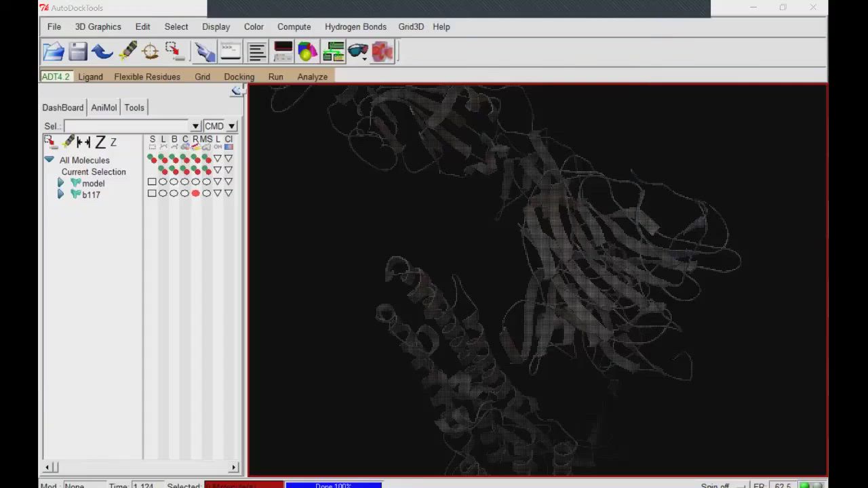This screenshot has width=868, height=488.
Task: Click the blue Done 100% progress bar
Action: (x=333, y=485)
